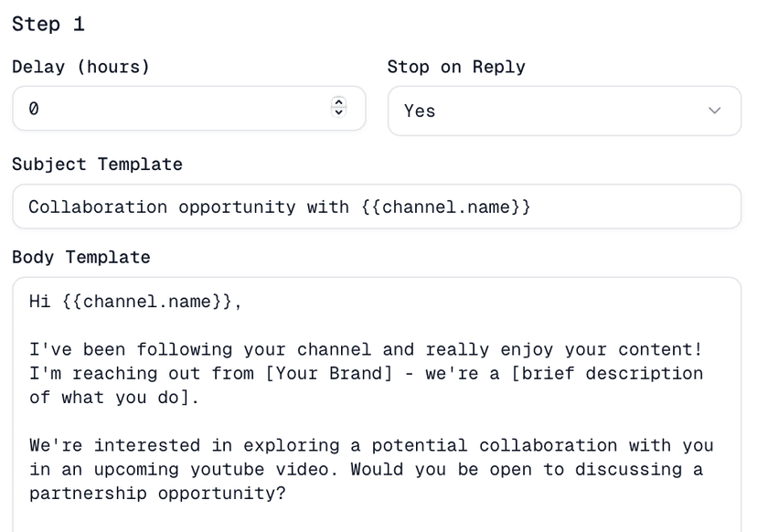Select the current "Yes" value in Stop on Reply

[x=419, y=110]
